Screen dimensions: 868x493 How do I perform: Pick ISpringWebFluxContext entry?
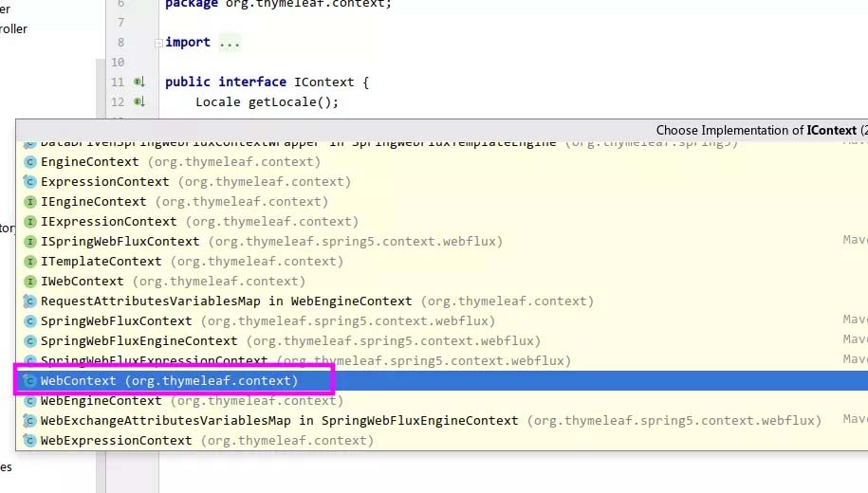442,242
